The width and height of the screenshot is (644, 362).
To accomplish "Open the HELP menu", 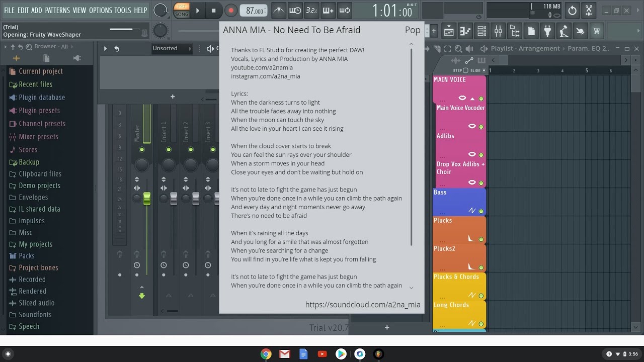I will pyautogui.click(x=140, y=10).
